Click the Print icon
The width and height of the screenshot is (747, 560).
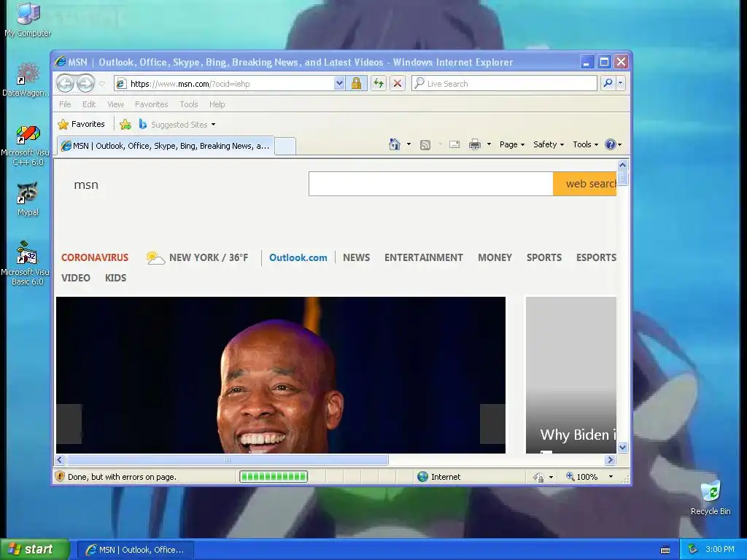(475, 144)
